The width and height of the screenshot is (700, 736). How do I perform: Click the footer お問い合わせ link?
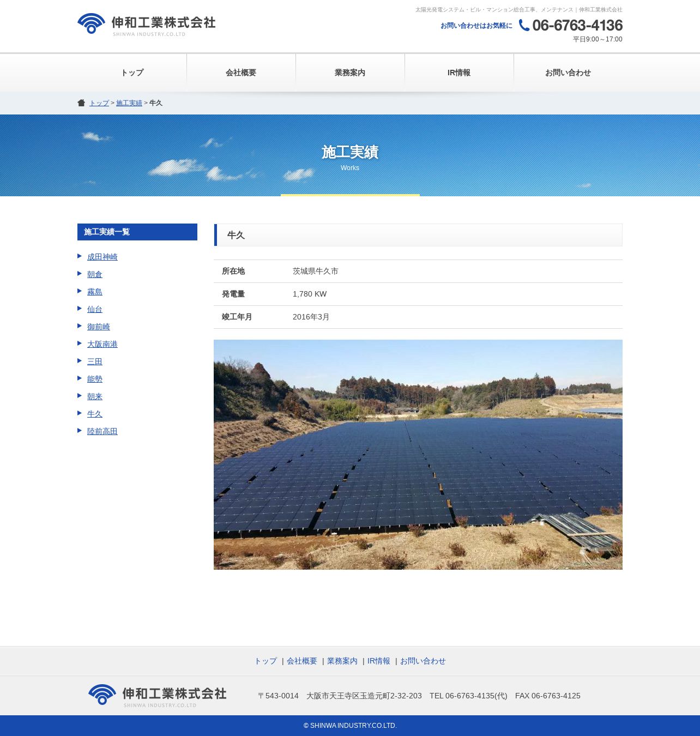coord(423,661)
